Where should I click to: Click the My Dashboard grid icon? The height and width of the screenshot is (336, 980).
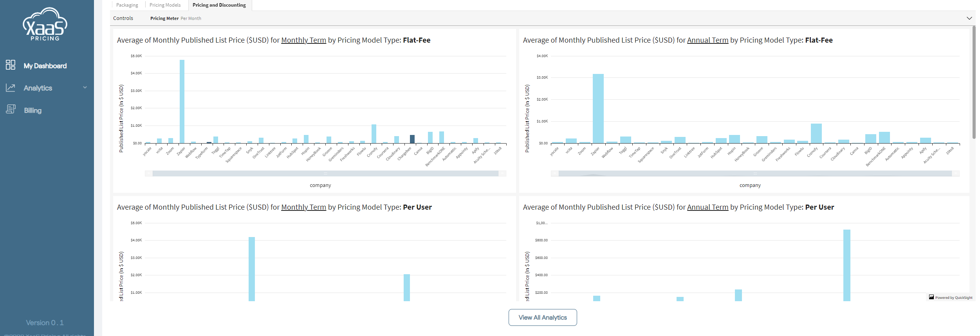(11, 65)
